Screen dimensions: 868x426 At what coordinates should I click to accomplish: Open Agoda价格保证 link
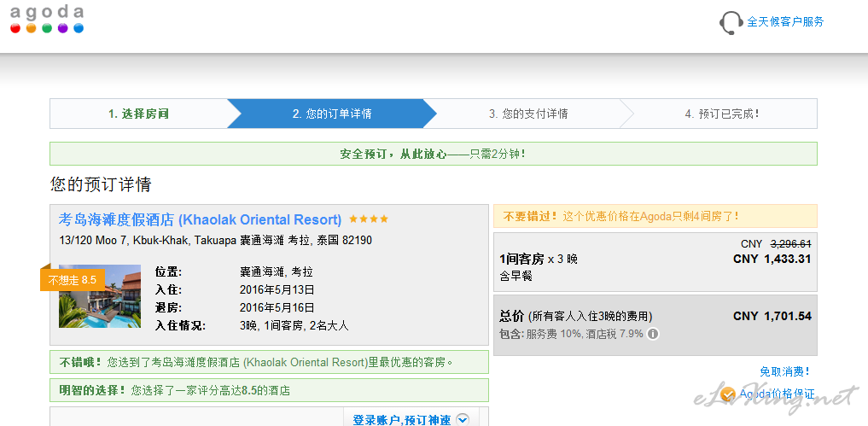777,394
